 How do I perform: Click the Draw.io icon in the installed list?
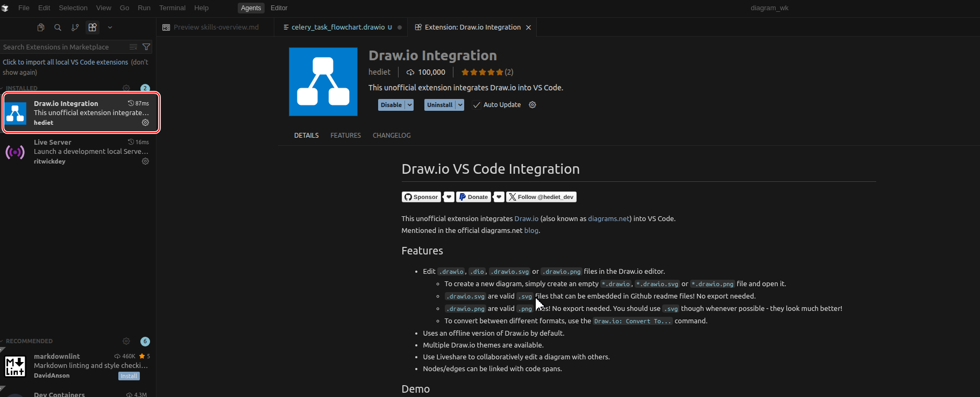coord(15,114)
